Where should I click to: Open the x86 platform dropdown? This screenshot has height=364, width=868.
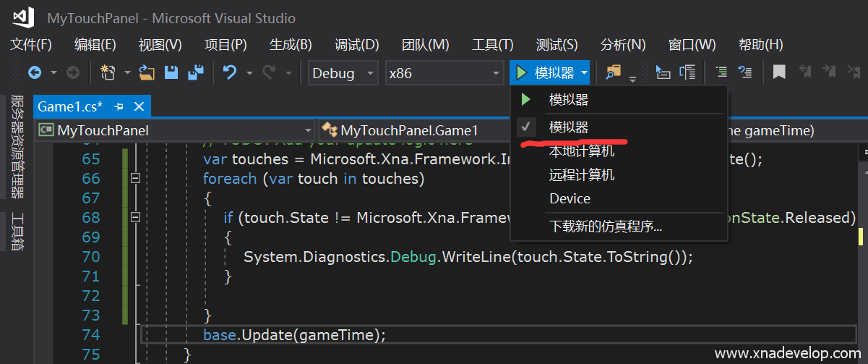click(x=444, y=73)
